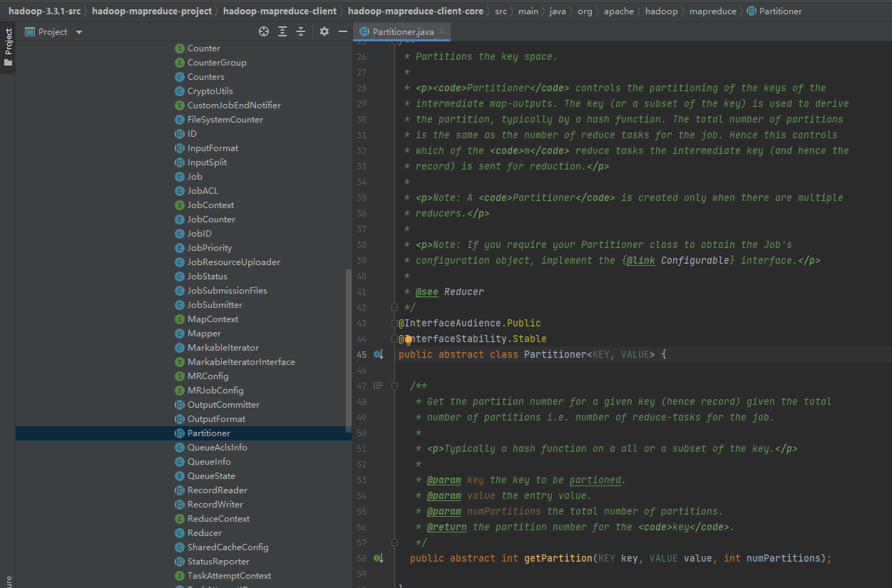Click the hadoop-mapreduce-project breadcrumb
The width and height of the screenshot is (892, 588).
click(x=151, y=11)
